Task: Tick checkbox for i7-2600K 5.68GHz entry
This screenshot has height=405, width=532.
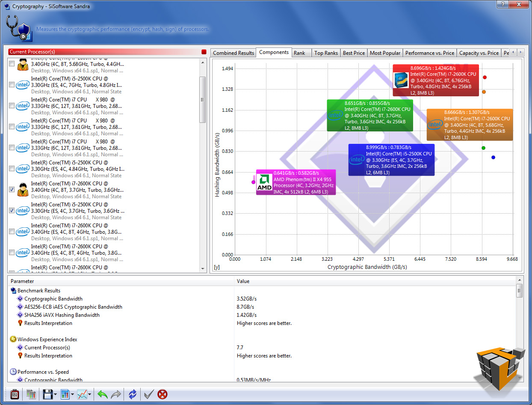Action: coord(12,64)
